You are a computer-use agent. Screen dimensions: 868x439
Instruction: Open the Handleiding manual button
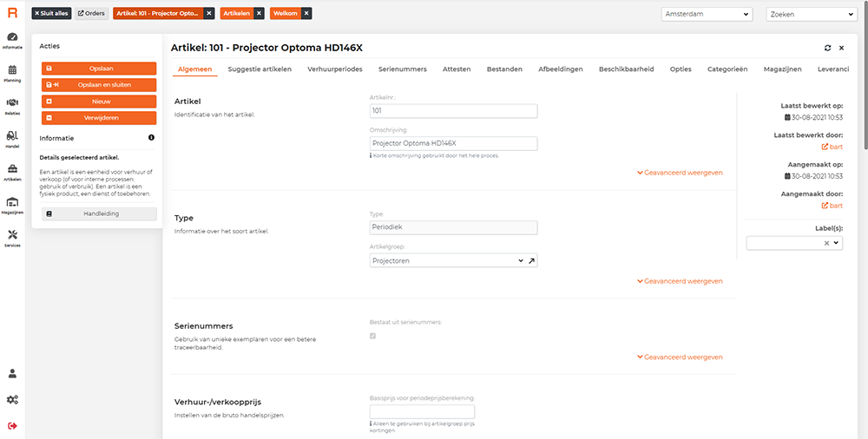tap(99, 213)
